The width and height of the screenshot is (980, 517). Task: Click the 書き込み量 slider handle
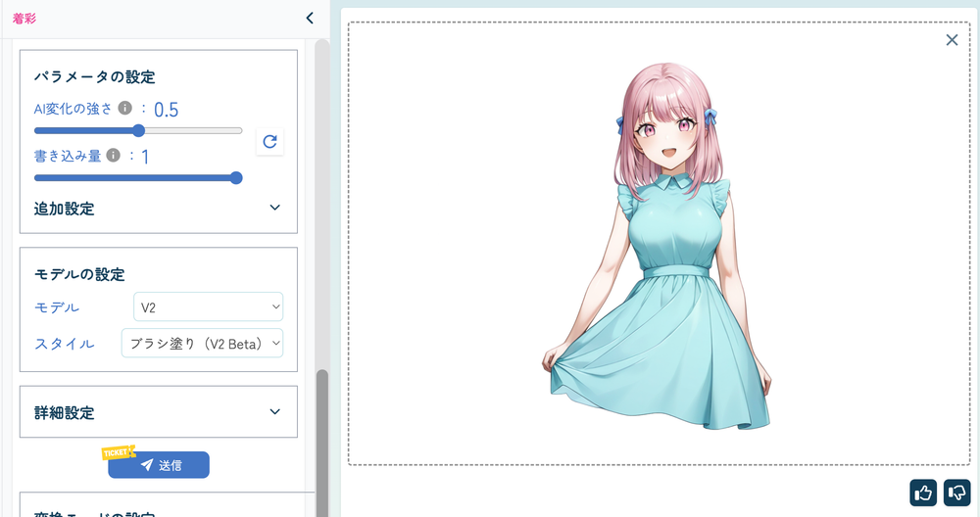coord(235,177)
